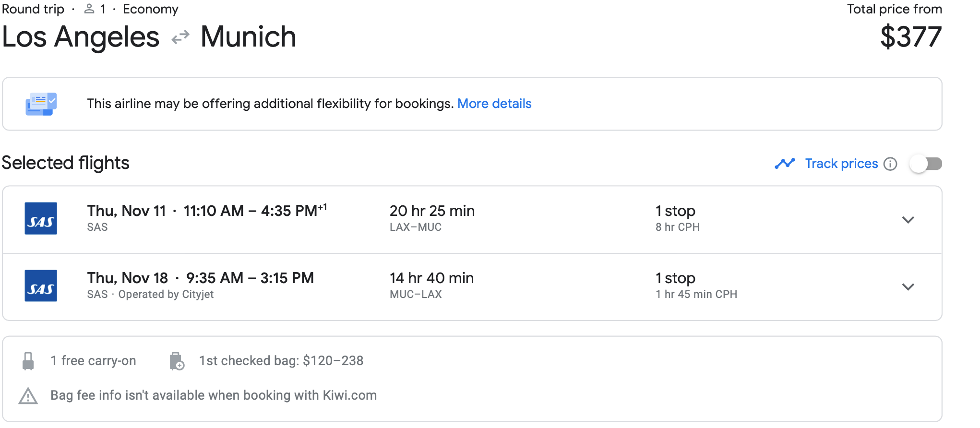Open More details about booking flexibility

coord(494,104)
